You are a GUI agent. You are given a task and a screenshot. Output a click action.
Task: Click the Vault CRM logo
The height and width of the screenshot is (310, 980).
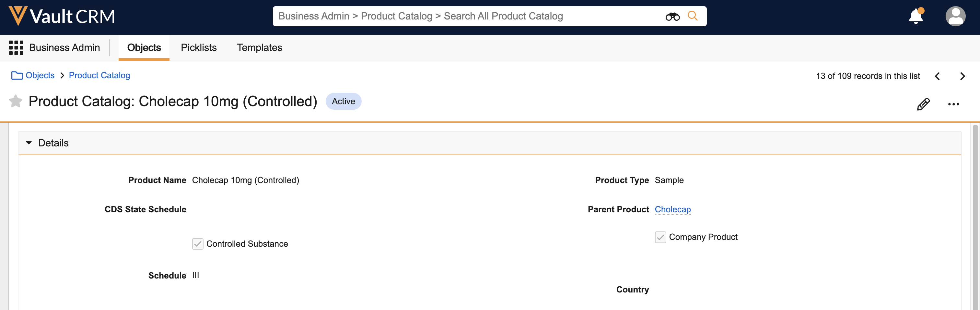click(62, 16)
